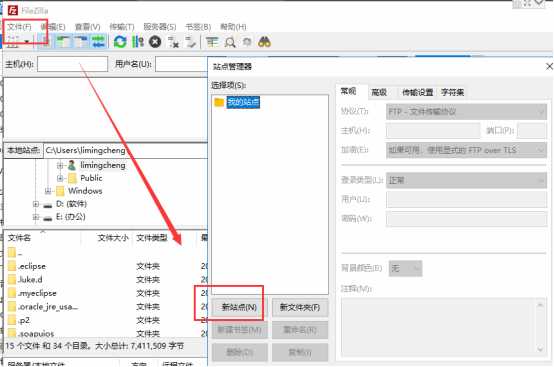Click the black Cancel operation icon
This screenshot has height=367, width=554.
[x=155, y=42]
